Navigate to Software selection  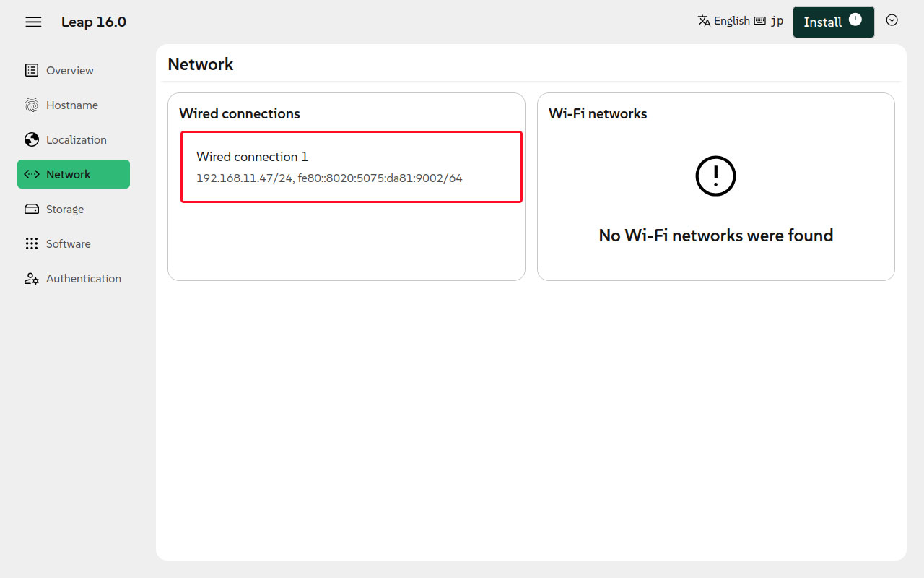coord(69,244)
